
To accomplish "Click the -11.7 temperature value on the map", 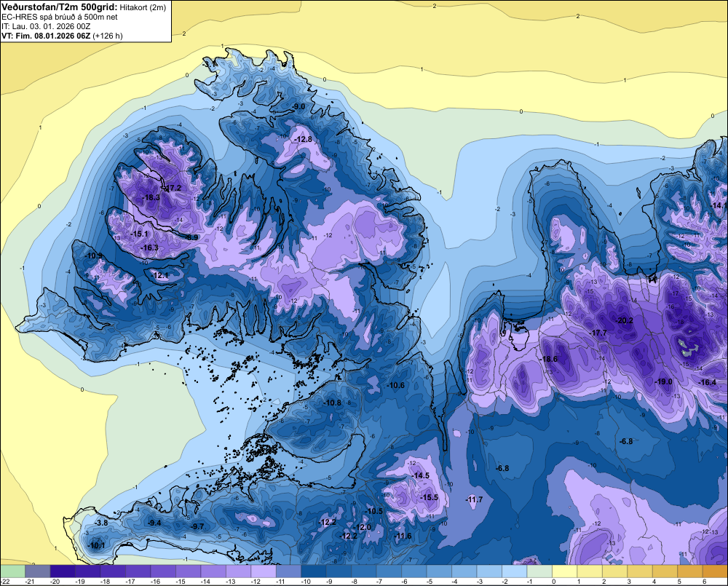I will coord(474,499).
